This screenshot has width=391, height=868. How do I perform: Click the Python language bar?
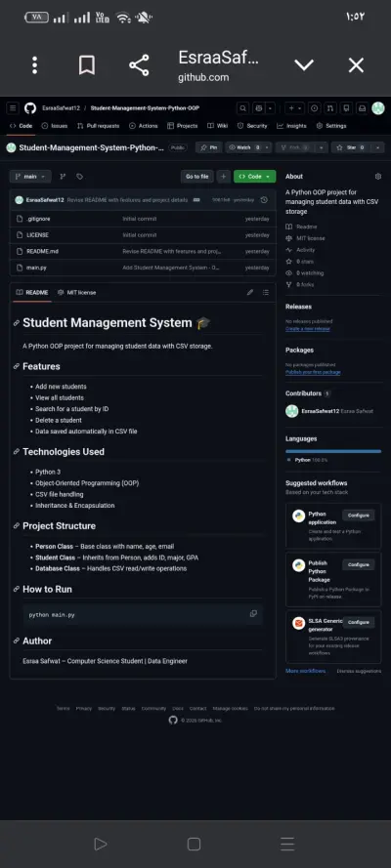point(333,451)
